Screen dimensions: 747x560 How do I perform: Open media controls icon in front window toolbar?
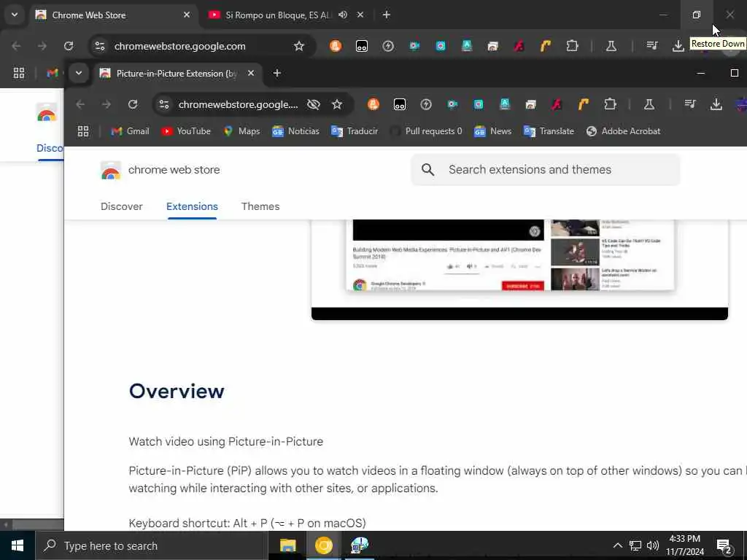[690, 104]
